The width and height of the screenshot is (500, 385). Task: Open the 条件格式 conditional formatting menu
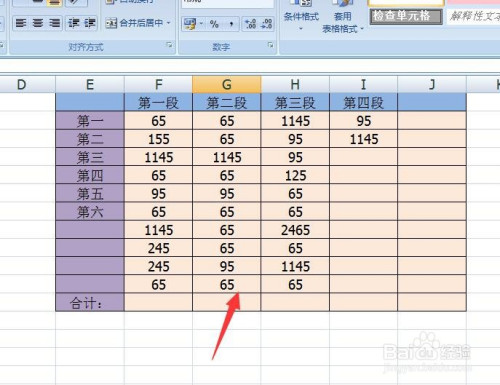coord(301,18)
